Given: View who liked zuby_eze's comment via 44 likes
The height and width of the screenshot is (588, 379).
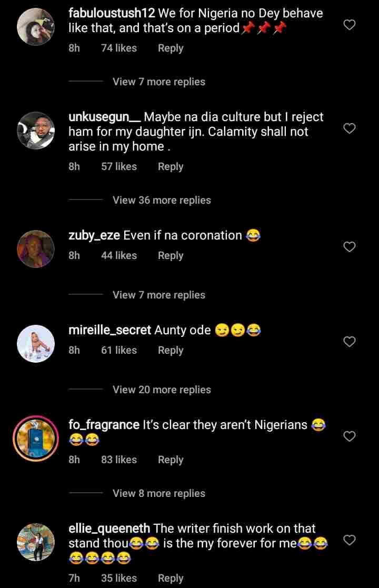Looking at the screenshot, I should 119,255.
